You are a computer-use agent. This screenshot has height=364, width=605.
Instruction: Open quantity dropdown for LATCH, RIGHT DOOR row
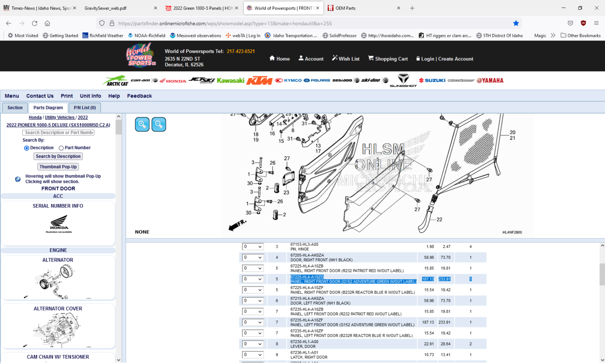(x=253, y=355)
